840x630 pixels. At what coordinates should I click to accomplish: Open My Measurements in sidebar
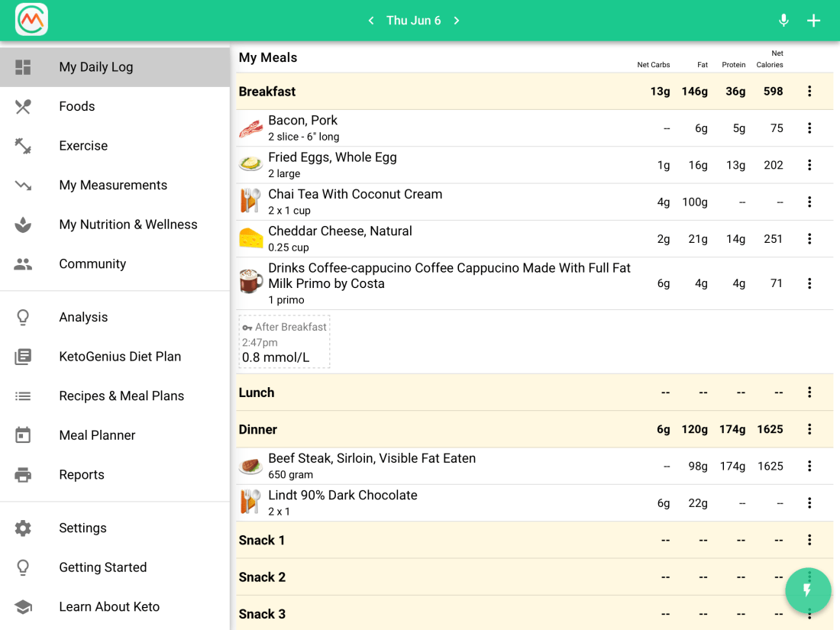[113, 185]
